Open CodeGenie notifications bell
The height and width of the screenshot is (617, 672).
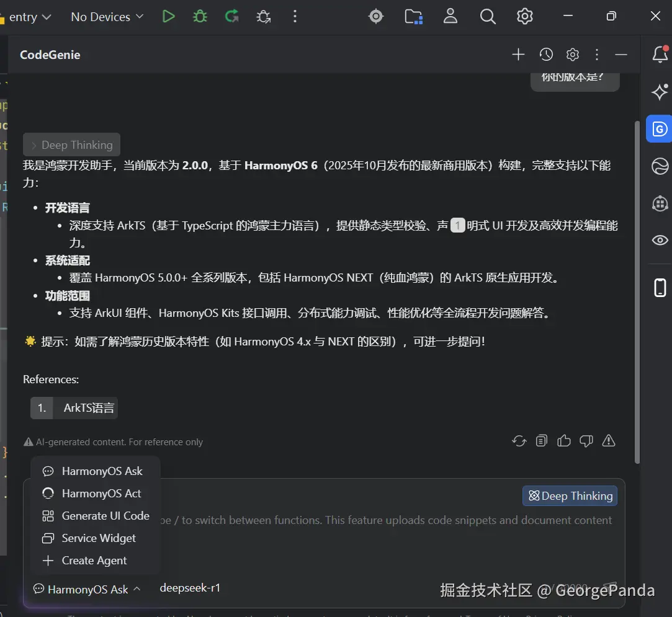[x=659, y=55]
